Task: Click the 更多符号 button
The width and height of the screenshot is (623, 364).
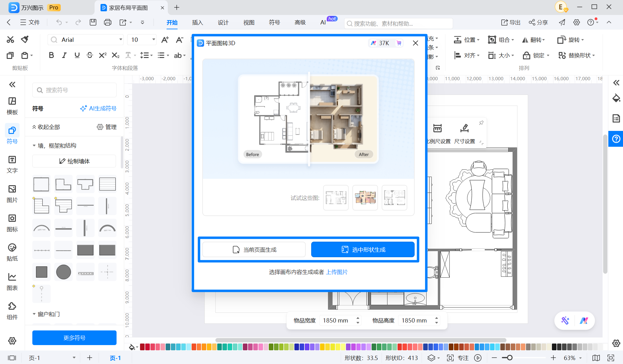Action: tap(74, 338)
